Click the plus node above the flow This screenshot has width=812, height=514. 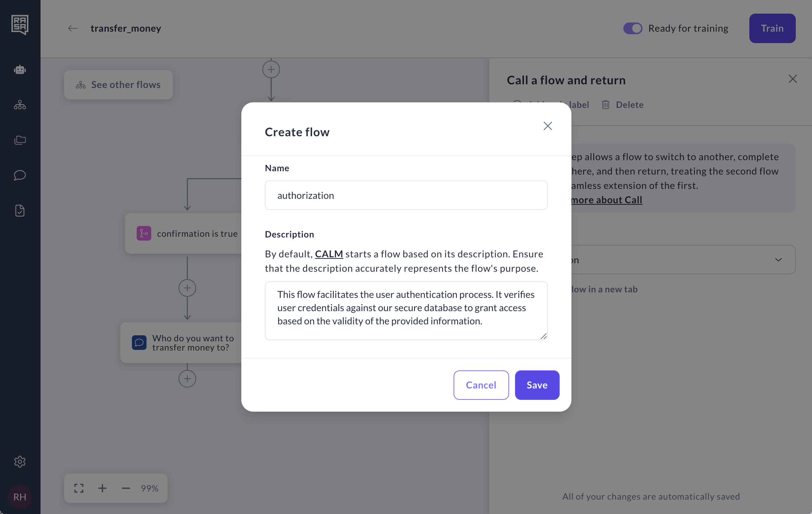271,69
